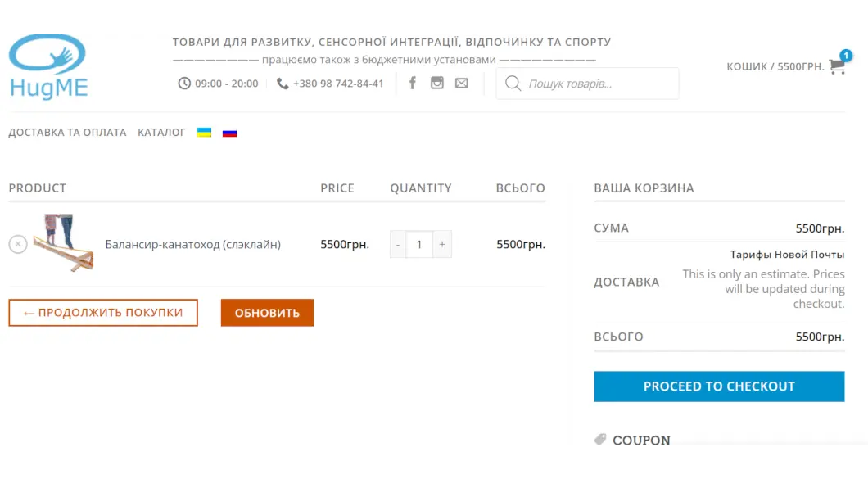Remove the Балансир-канатоход item from cart
Screen dimensions: 868x479
tap(18, 244)
